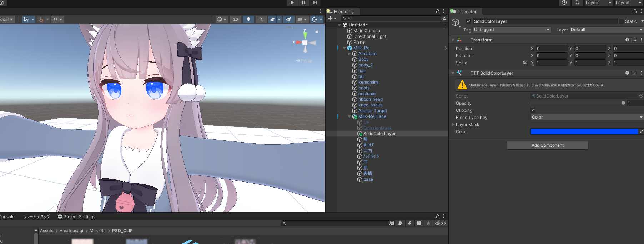644x244 pixels.
Task: Click the Gizmos sphere icon in Scene toolbar
Action: [314, 19]
